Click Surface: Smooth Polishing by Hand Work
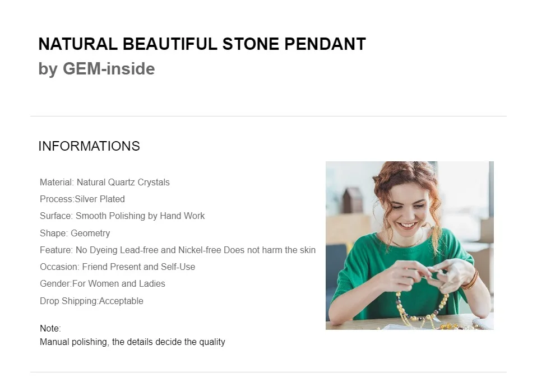The width and height of the screenshot is (537, 392). 122,216
